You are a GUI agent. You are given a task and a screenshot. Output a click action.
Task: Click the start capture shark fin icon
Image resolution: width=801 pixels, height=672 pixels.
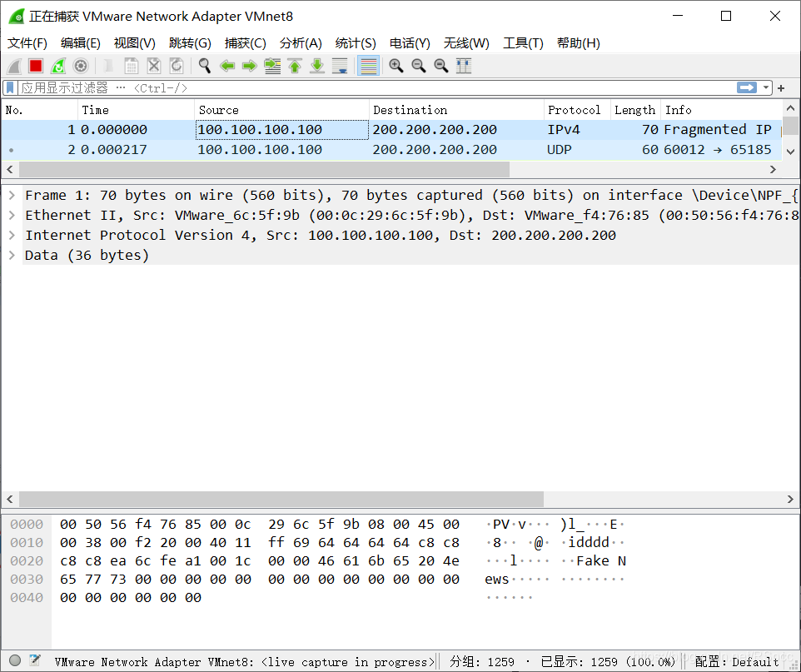[x=14, y=66]
